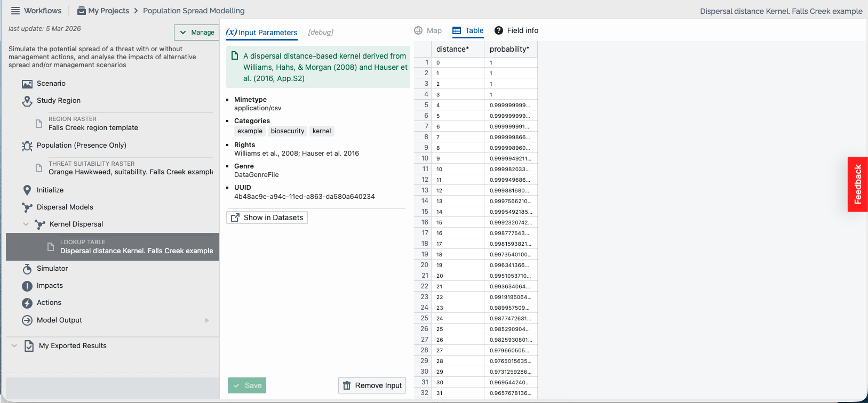Switch to the debug tab
Image resolution: width=868 pixels, height=403 pixels.
(x=321, y=33)
